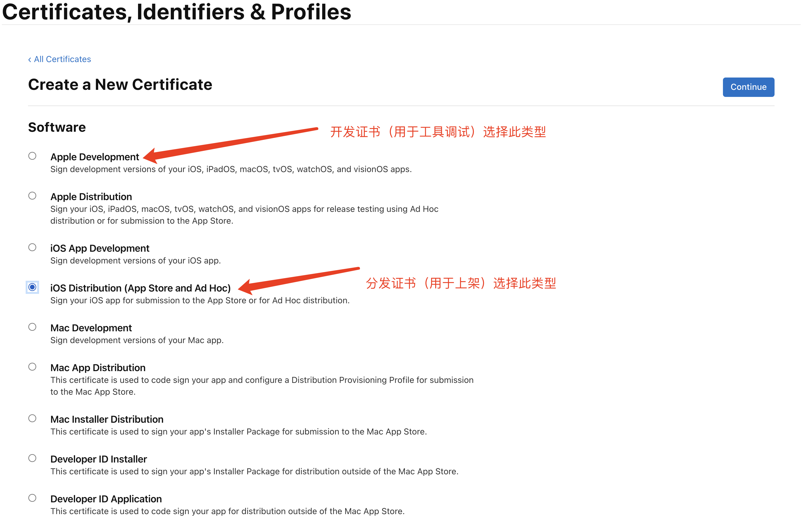
Task: Pick the Mac Development radio button
Action: [x=32, y=327]
